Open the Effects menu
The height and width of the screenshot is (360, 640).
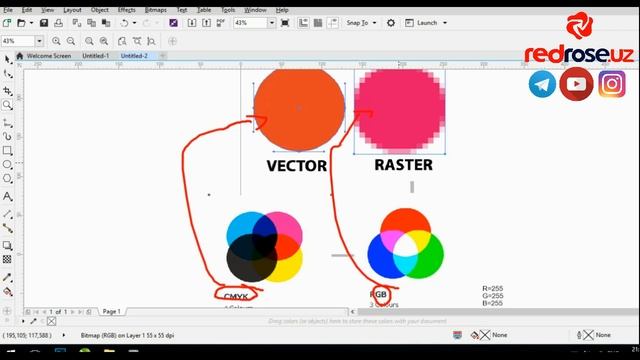point(127,10)
